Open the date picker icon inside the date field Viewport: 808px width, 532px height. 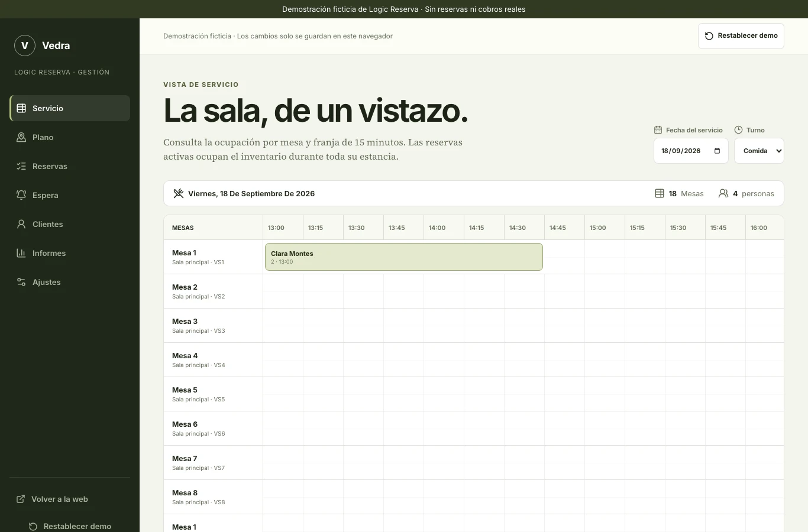[717, 151]
